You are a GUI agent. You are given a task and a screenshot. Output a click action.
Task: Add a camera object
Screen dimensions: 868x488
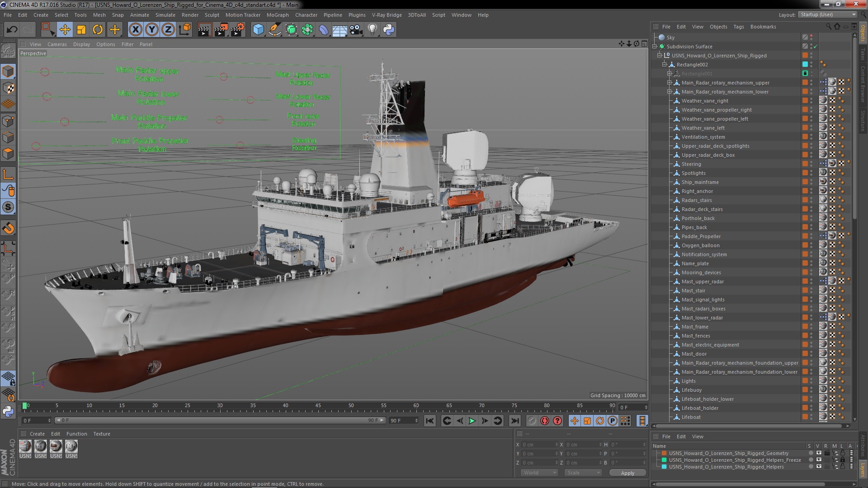(x=356, y=30)
